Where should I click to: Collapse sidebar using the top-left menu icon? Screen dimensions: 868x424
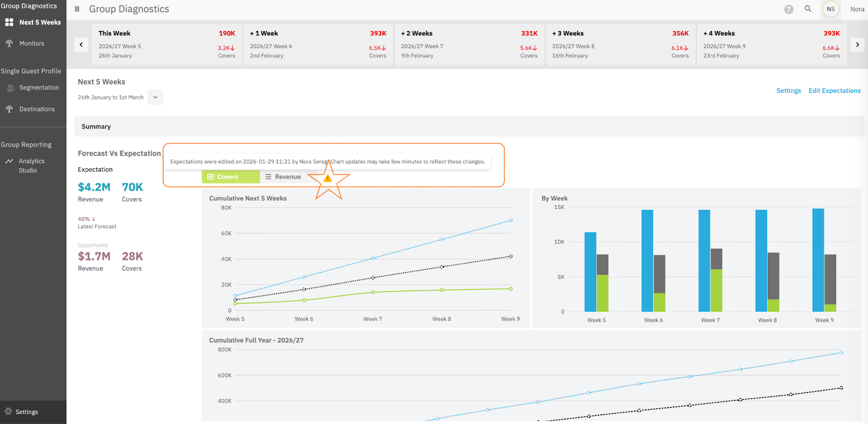click(x=77, y=9)
